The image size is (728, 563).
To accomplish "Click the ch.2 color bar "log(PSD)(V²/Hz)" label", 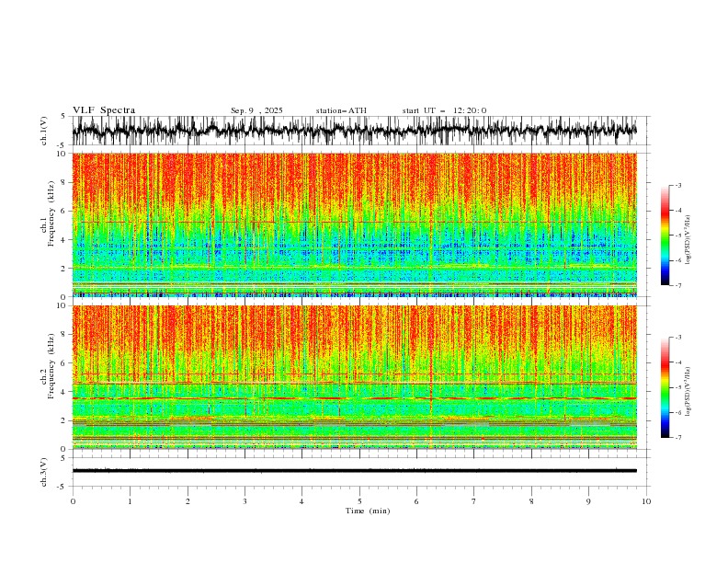I will 688,392.
